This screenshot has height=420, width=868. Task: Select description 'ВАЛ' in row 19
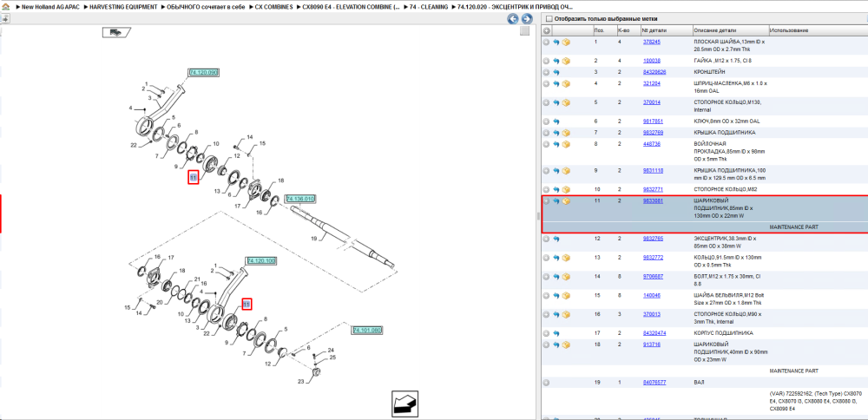click(699, 383)
